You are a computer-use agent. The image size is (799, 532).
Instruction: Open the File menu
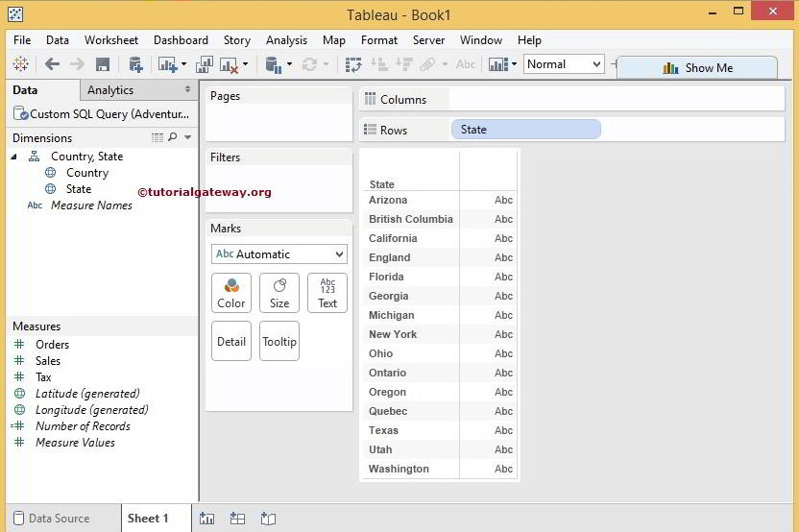[x=22, y=40]
